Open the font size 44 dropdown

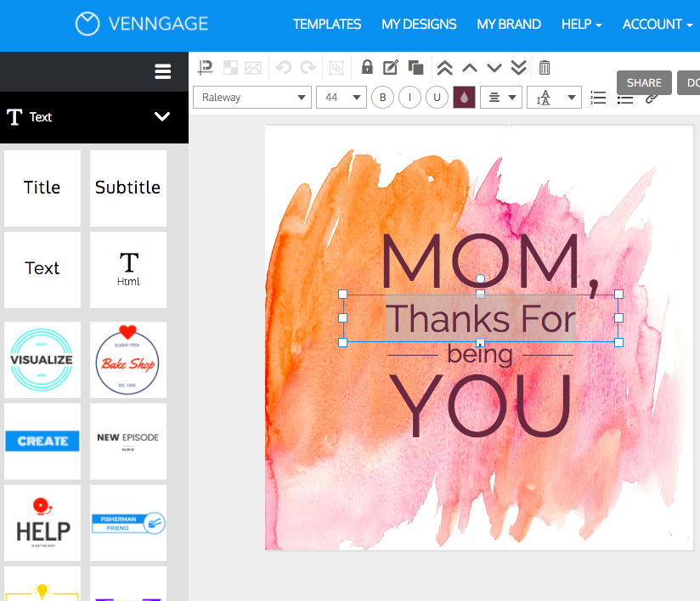click(x=342, y=98)
